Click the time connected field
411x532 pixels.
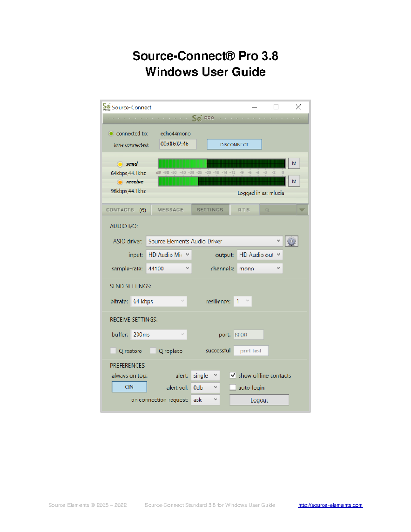point(177,144)
